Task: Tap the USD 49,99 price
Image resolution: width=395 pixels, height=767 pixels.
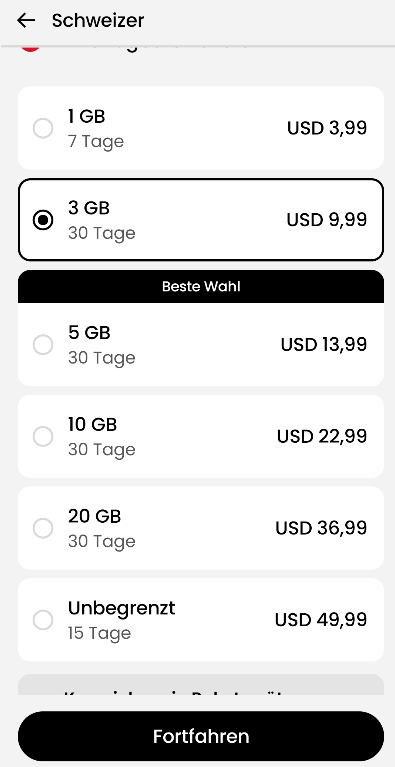Action: [x=321, y=619]
